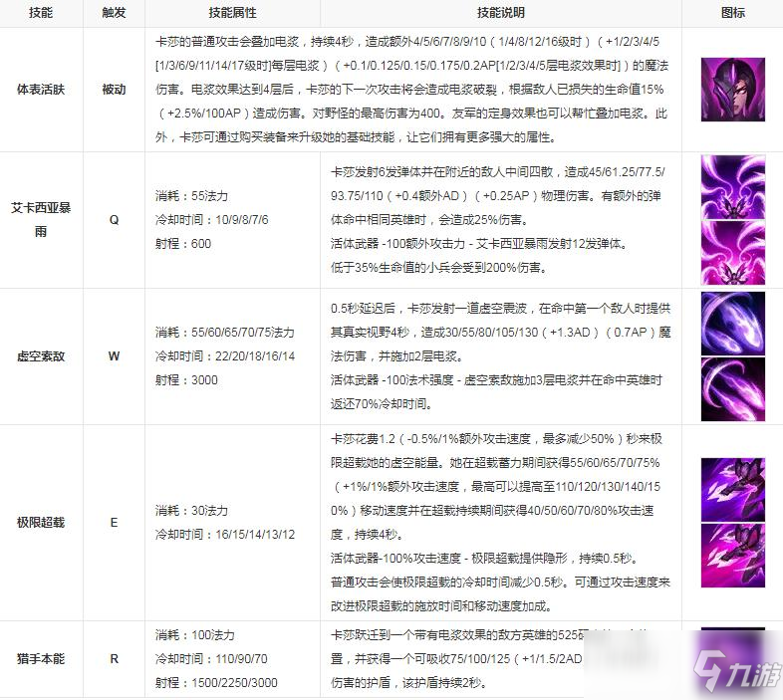This screenshot has height=700, width=783.
Task: Select the skill name 体表活肤
Action: pyautogui.click(x=41, y=90)
